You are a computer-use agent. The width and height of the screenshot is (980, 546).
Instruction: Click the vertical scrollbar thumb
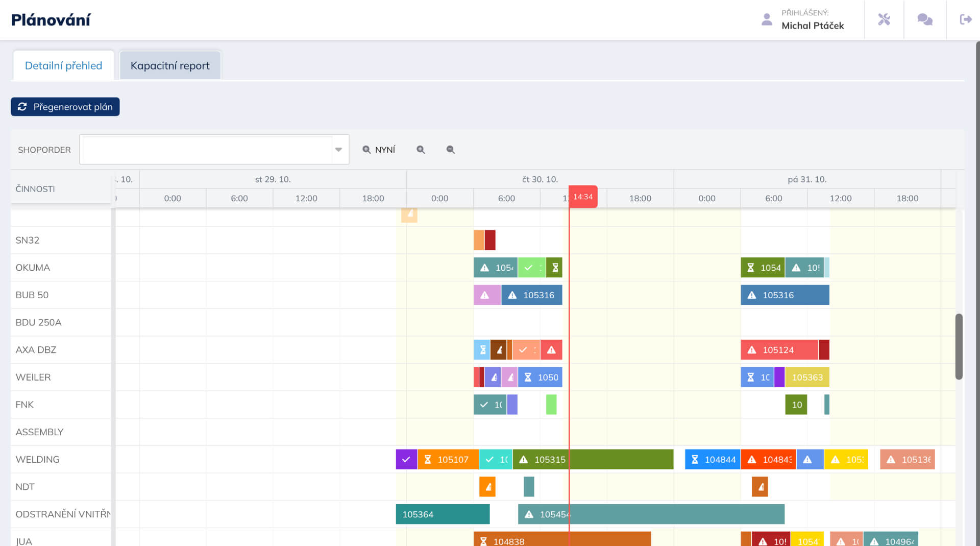[x=959, y=346]
